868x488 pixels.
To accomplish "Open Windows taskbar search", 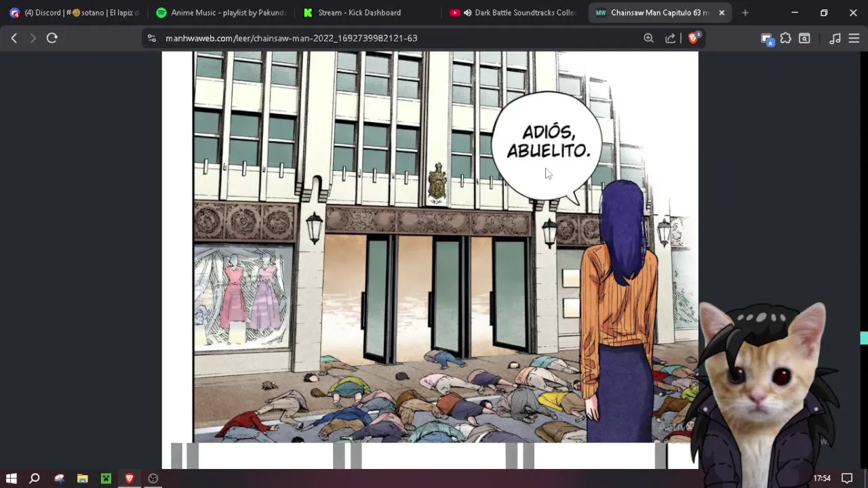I will (x=35, y=479).
